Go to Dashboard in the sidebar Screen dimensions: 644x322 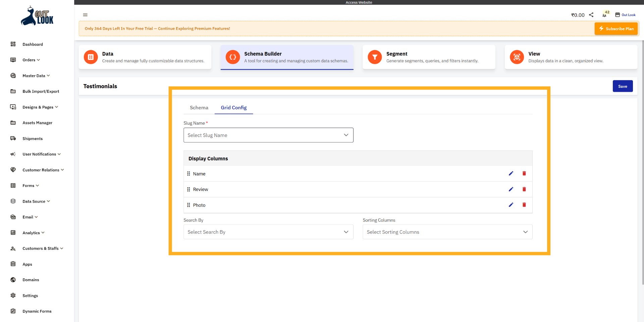[x=33, y=44]
